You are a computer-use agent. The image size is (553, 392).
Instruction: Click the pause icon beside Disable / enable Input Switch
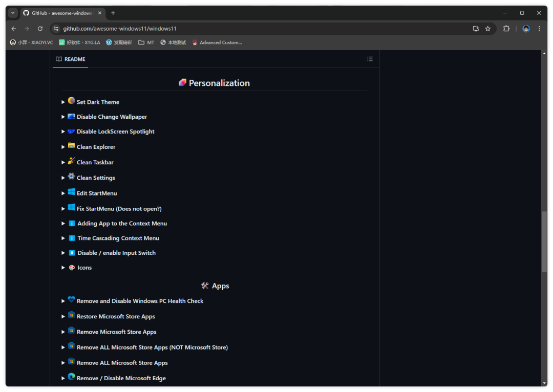pos(72,253)
